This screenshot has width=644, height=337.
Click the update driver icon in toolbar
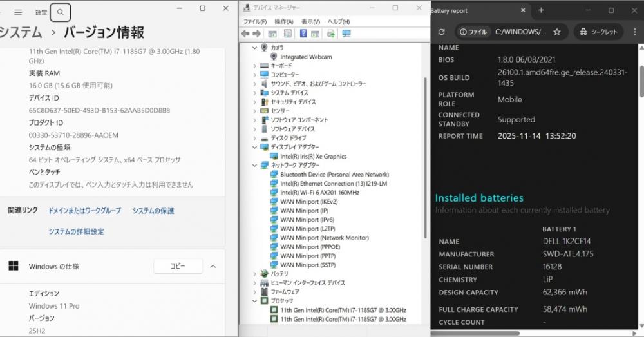click(330, 34)
